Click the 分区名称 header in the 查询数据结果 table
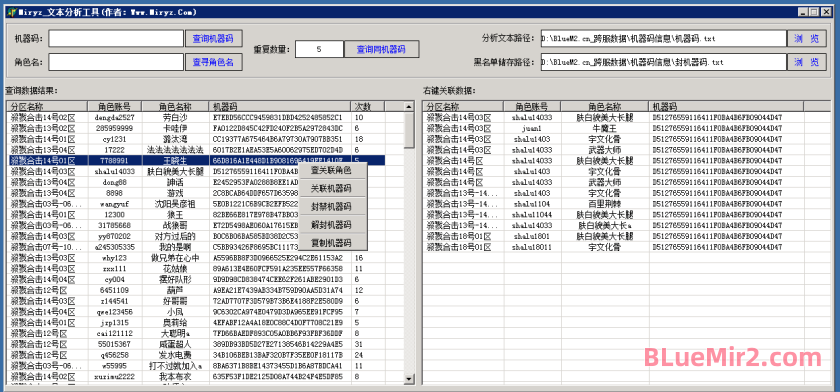This screenshot has width=840, height=392. tap(47, 106)
